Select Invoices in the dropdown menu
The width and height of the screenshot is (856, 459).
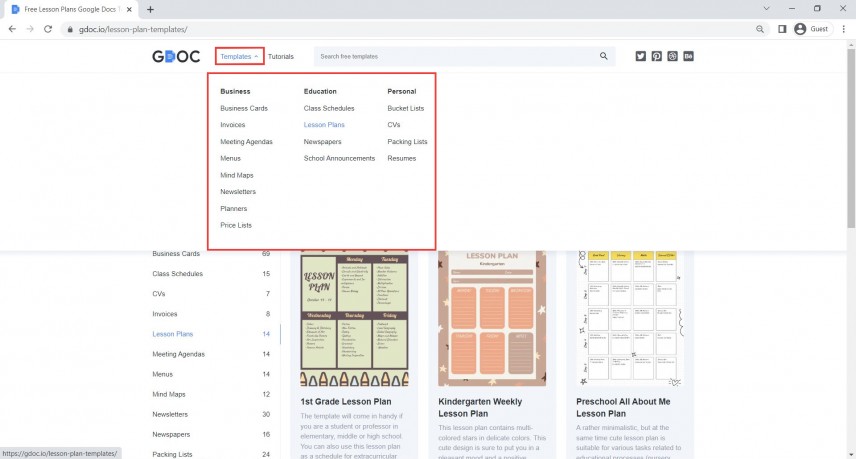coord(233,125)
